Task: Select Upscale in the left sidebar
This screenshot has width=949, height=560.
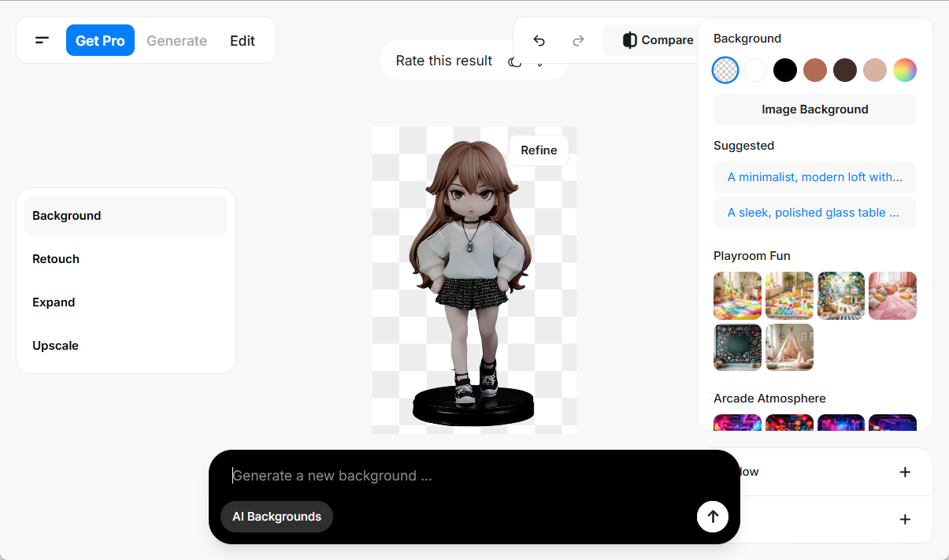Action: pyautogui.click(x=55, y=346)
